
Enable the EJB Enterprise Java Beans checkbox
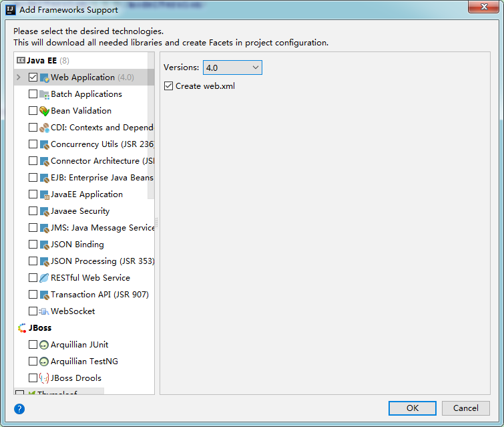33,178
